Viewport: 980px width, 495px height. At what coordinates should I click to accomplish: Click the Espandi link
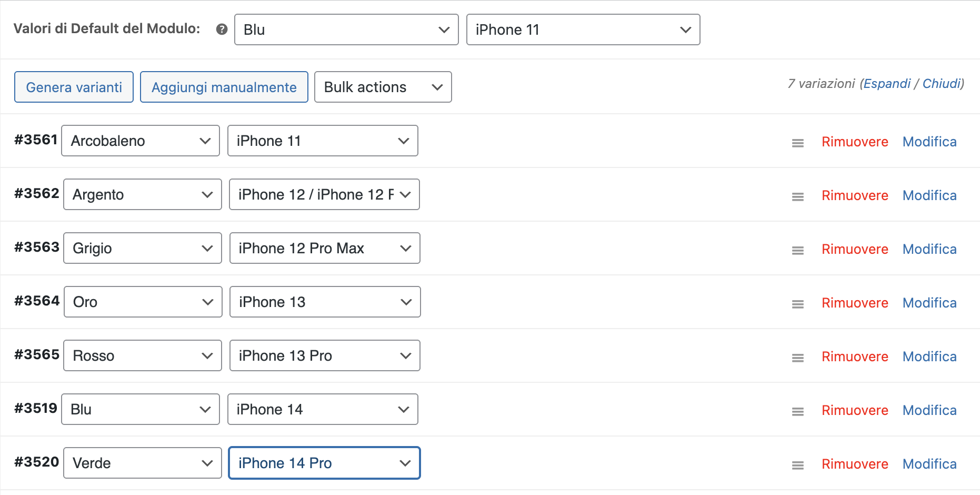[887, 84]
